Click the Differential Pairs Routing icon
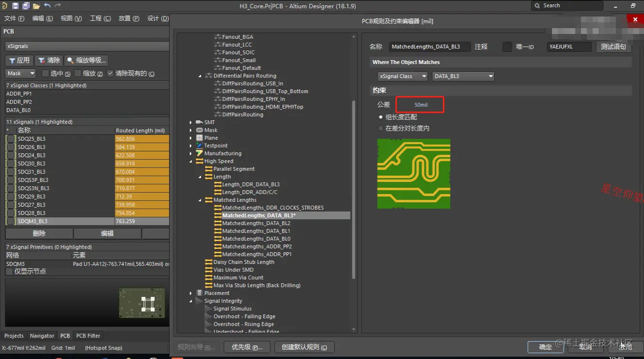The image size is (644, 359). [209, 76]
